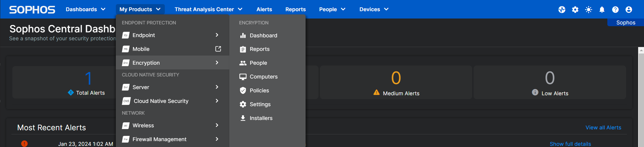Open the notifications bell icon

[602, 10]
